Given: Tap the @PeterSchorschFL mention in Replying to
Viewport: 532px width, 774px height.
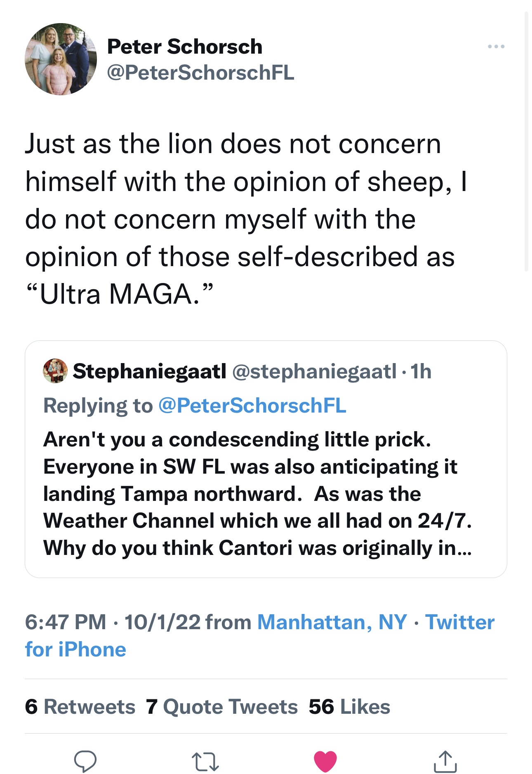Looking at the screenshot, I should pos(252,406).
